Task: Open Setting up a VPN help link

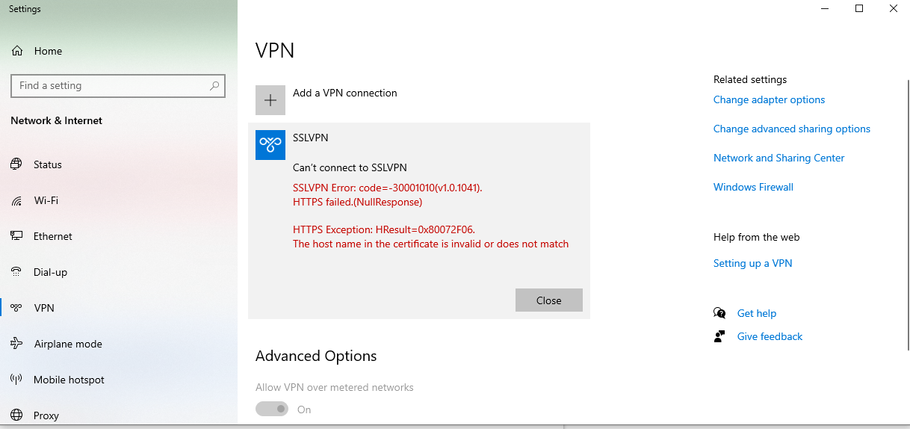Action: (752, 263)
